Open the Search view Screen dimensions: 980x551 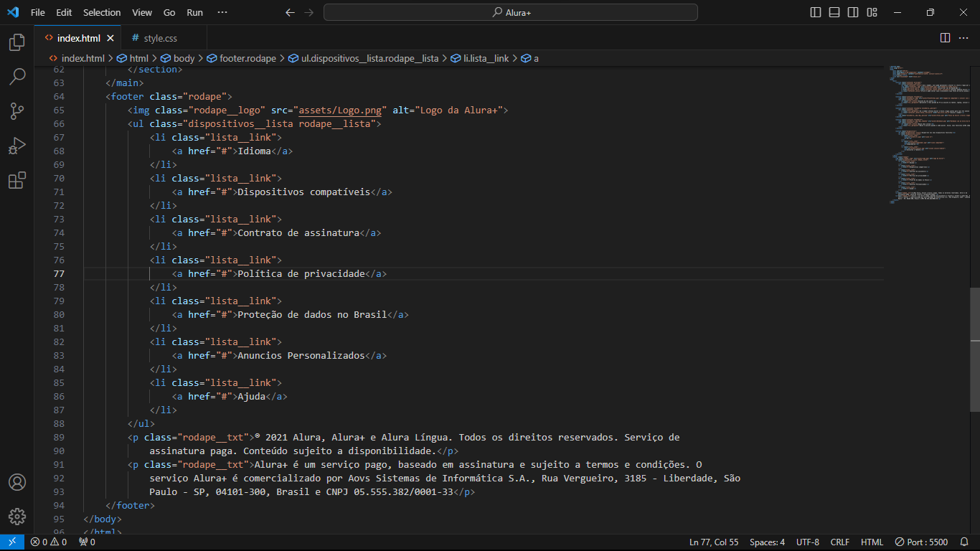(17, 77)
